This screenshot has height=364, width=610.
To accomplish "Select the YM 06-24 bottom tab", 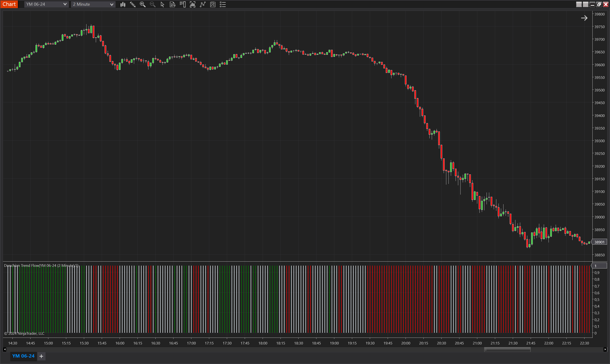I will pos(23,356).
